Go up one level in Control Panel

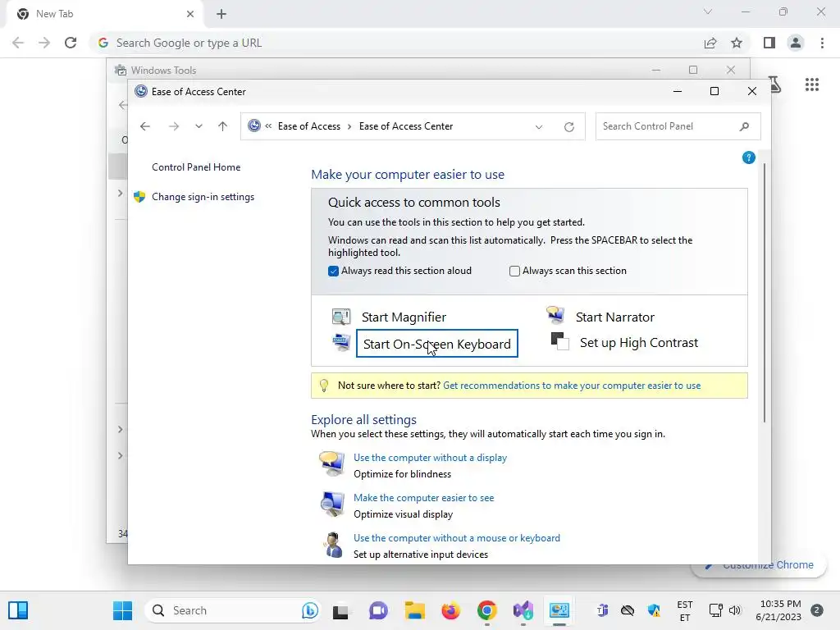tap(223, 126)
